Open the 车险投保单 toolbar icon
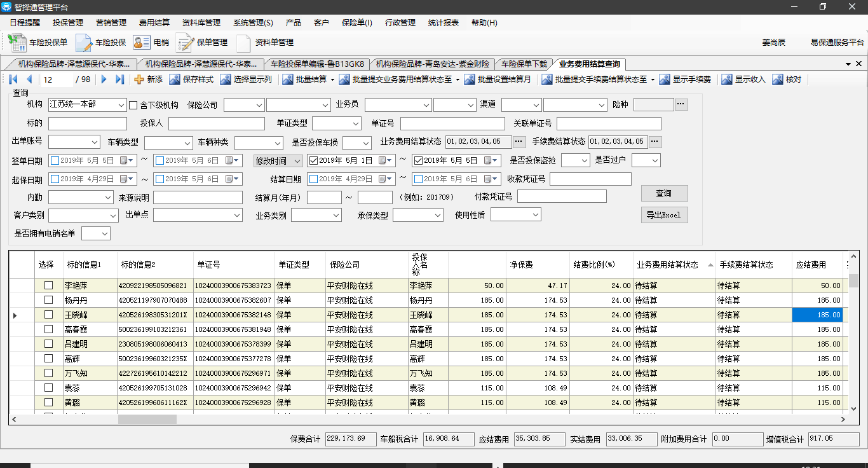This screenshot has width=868, height=468. pos(17,43)
